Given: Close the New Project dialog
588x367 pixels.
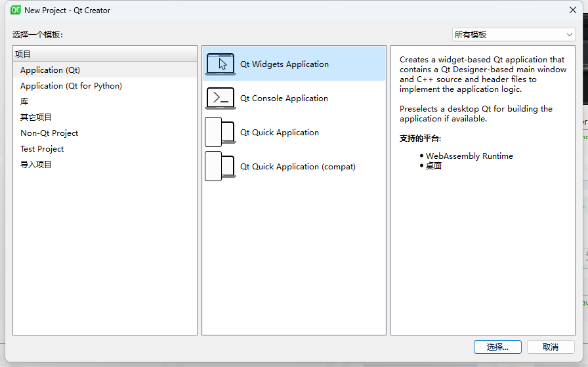Looking at the screenshot, I should pos(573,10).
